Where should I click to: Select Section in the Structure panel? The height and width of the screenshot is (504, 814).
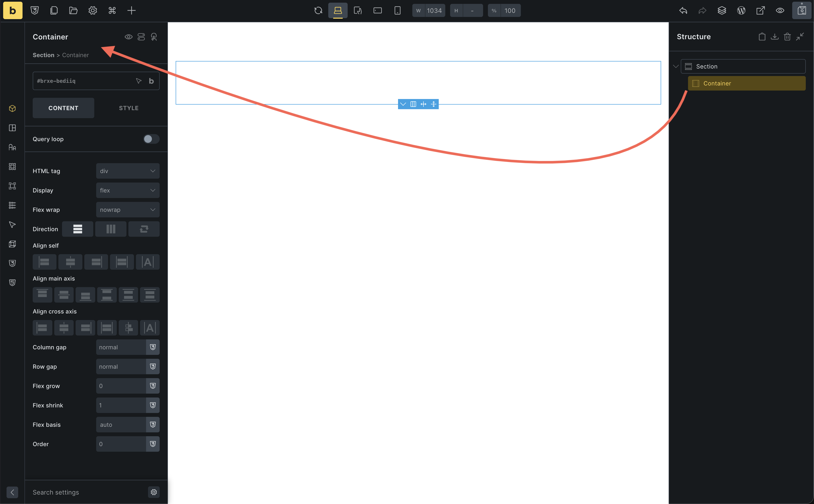(743, 66)
